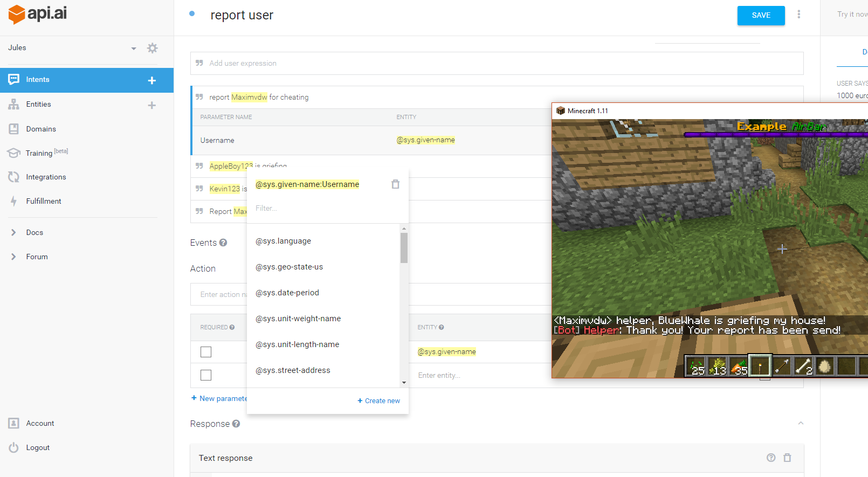Image resolution: width=868 pixels, height=477 pixels.
Task: Save the report user intent
Action: tap(761, 16)
